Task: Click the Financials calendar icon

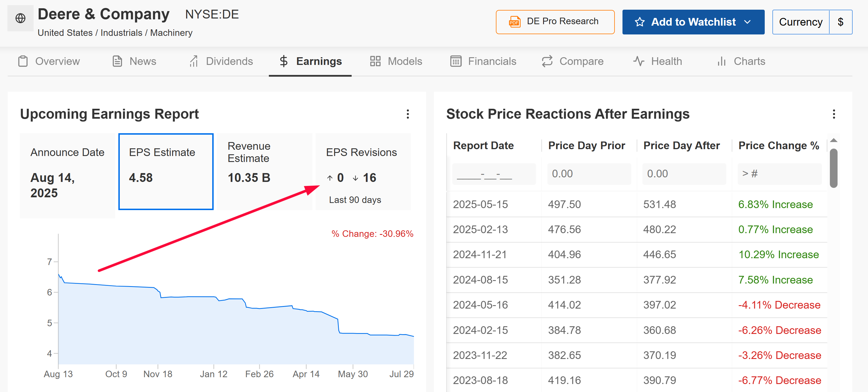Action: click(456, 61)
